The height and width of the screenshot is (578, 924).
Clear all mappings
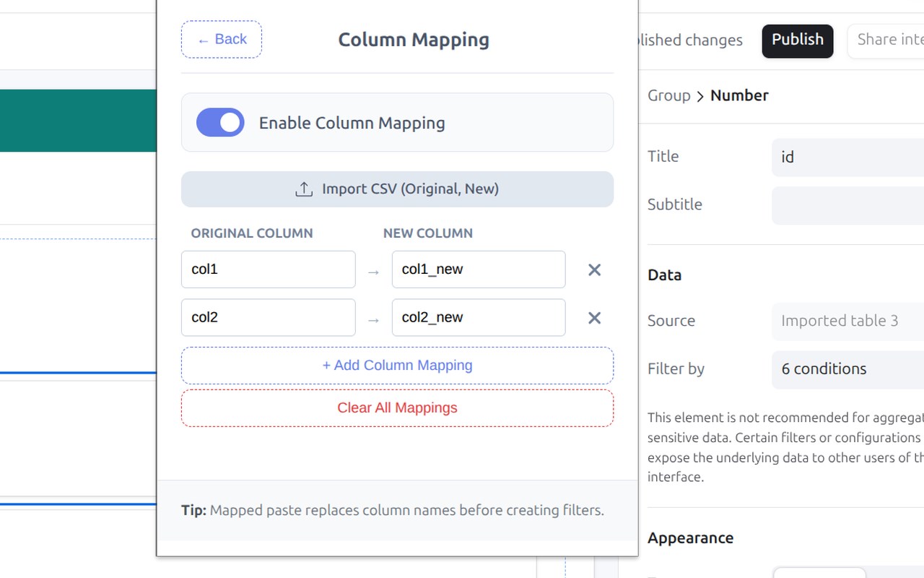[x=397, y=408]
